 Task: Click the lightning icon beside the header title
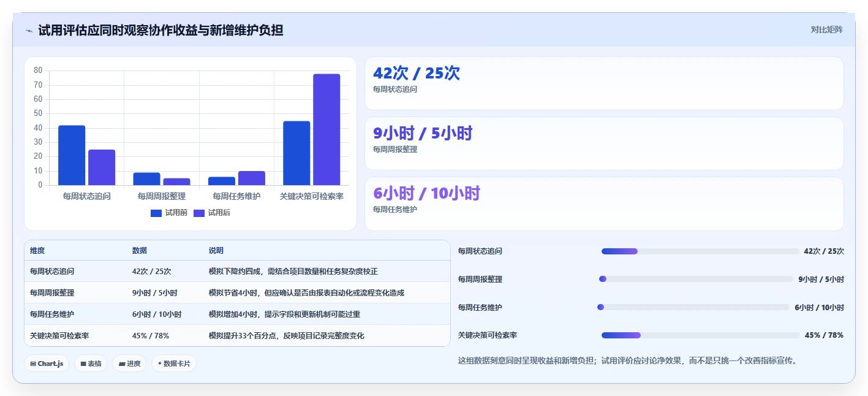click(x=29, y=30)
